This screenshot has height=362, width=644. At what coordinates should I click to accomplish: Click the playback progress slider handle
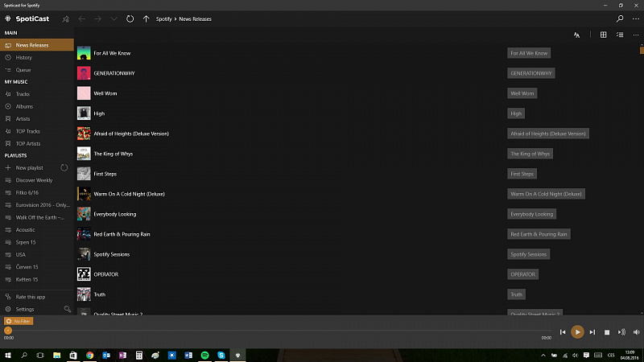pos(8,331)
